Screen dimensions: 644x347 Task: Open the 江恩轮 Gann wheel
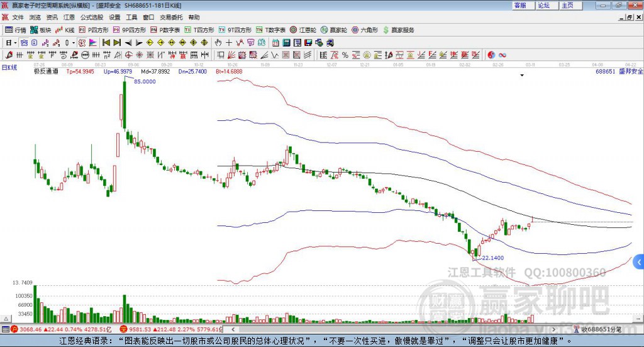(303, 30)
